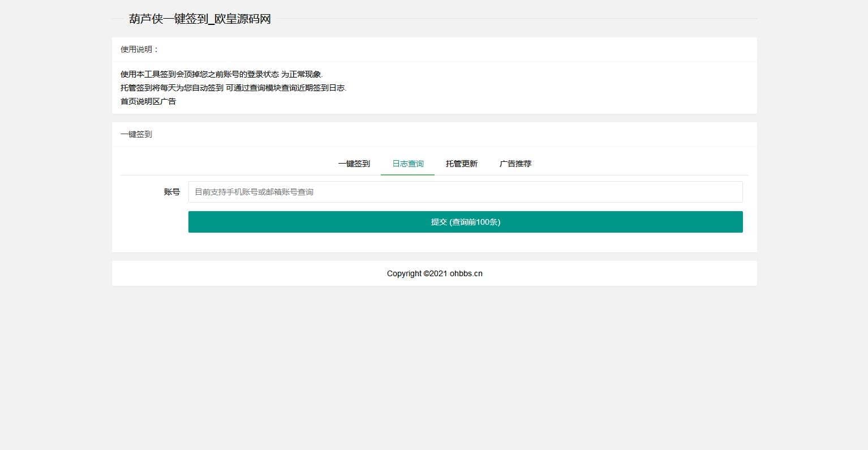Click the page title 葫芦侠一键签到_欧皇源码网
Viewport: 868px width, 450px height.
tap(200, 19)
